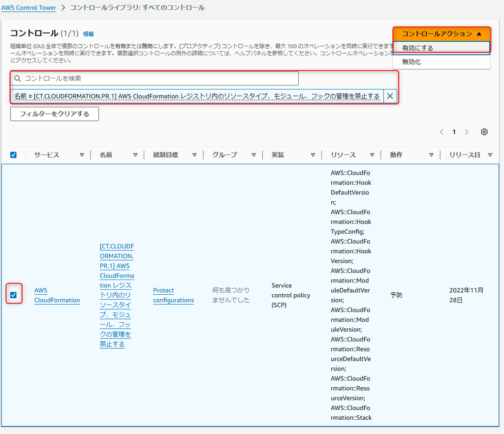Sort by サービス column arrow
Screen dimensions: 504x434
coord(82,155)
